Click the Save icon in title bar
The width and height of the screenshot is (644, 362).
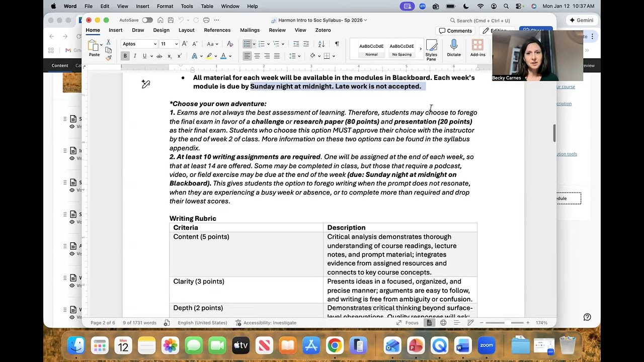[x=171, y=20]
